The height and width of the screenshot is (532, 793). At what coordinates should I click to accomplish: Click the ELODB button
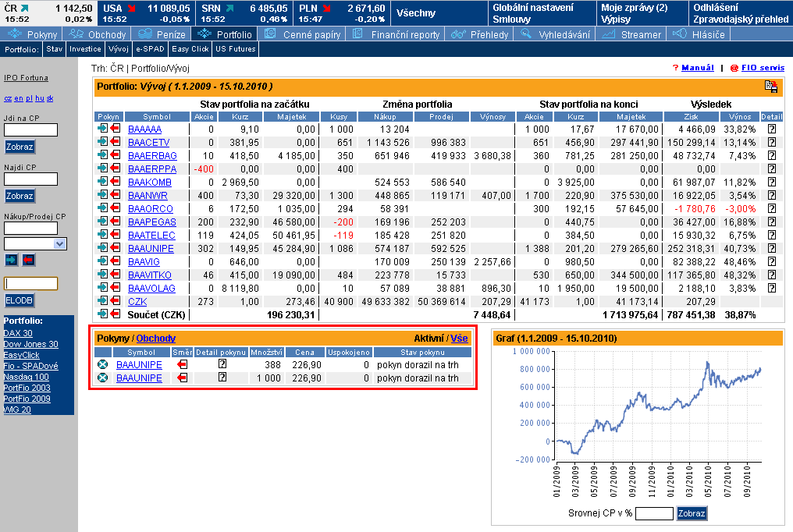[20, 300]
